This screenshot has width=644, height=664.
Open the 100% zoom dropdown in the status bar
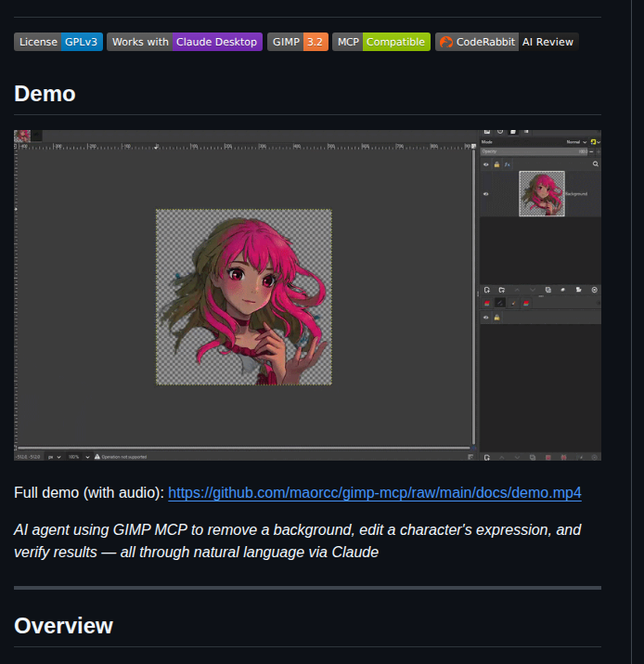(79, 457)
